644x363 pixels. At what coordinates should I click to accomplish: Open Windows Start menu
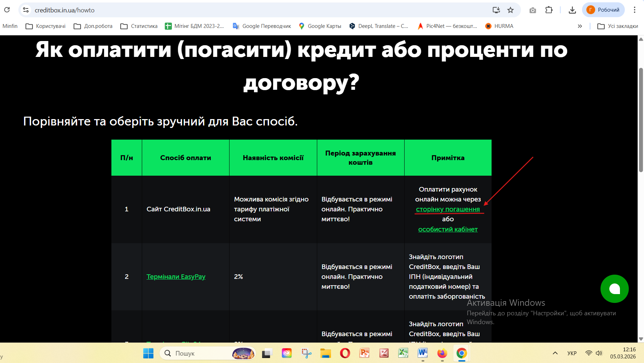(x=148, y=353)
